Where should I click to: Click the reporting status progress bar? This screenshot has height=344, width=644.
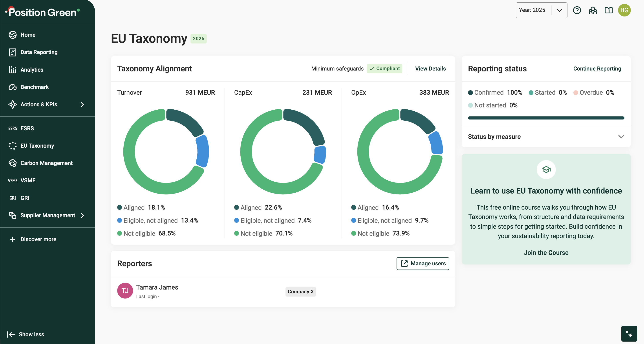click(546, 118)
